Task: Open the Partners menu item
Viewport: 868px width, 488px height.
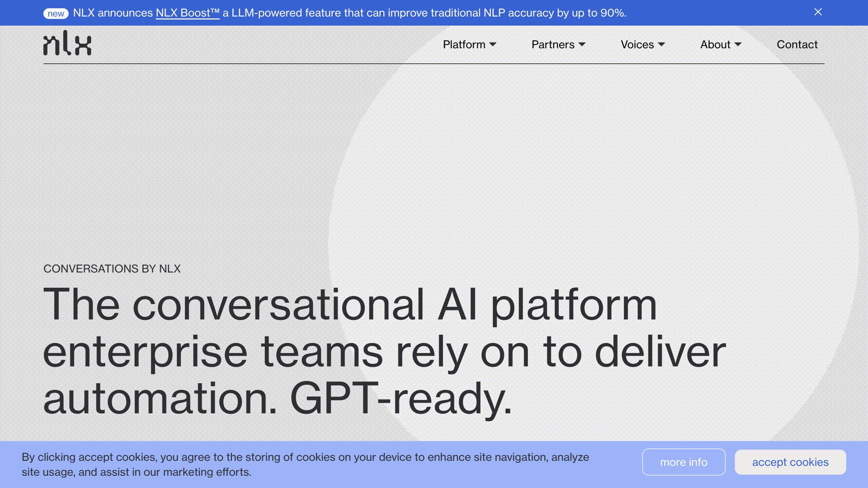Action: click(552, 44)
